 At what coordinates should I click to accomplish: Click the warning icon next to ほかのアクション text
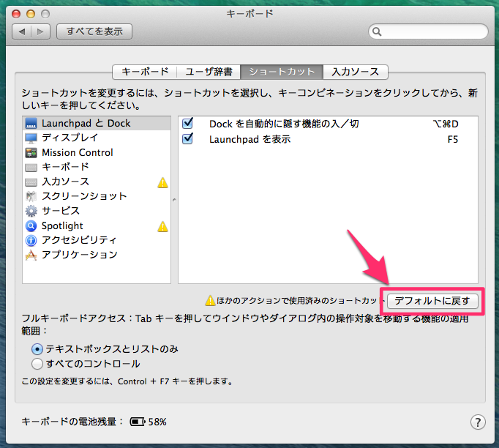tap(210, 300)
